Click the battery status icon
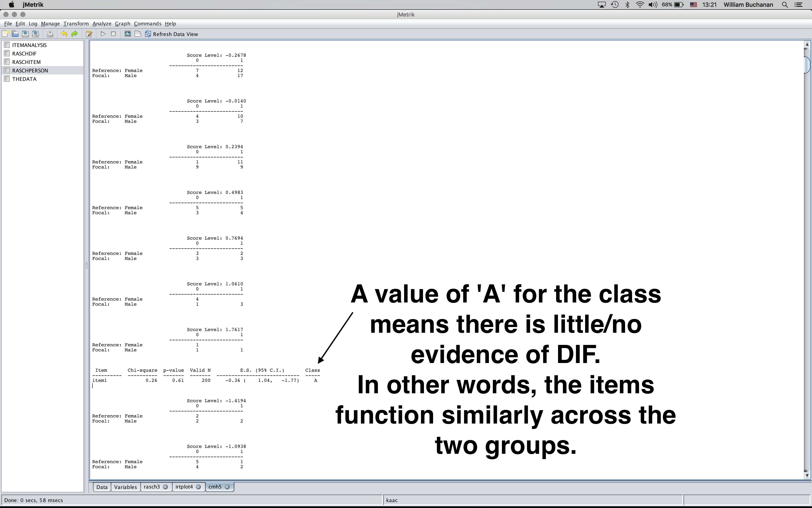The height and width of the screenshot is (508, 812). pyautogui.click(x=679, y=5)
